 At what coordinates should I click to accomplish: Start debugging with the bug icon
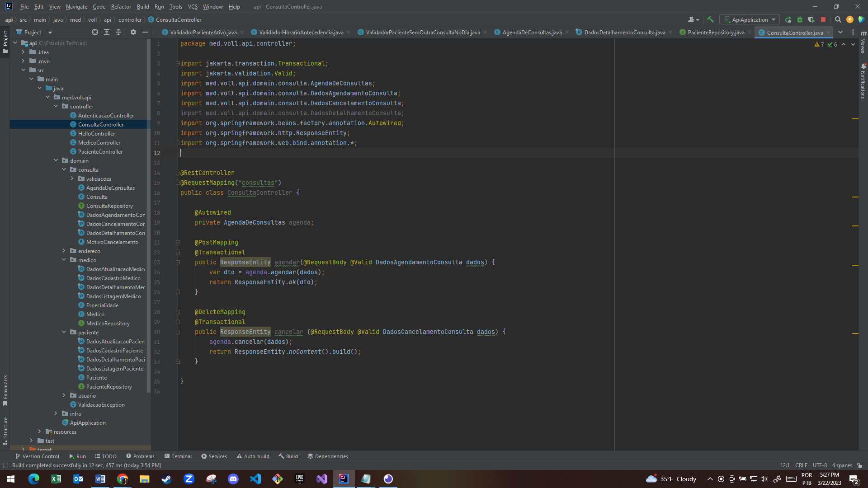pos(800,19)
